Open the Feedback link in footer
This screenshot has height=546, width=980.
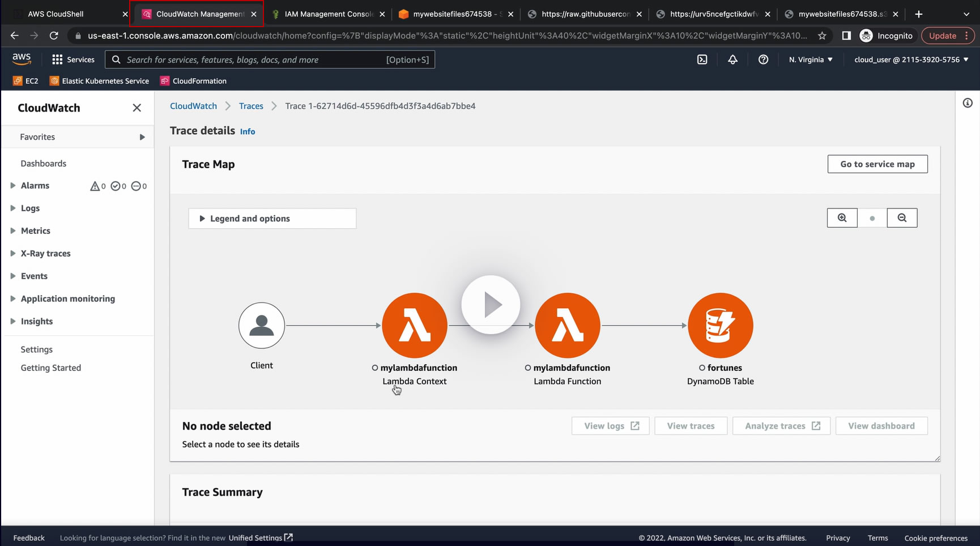tap(29, 538)
